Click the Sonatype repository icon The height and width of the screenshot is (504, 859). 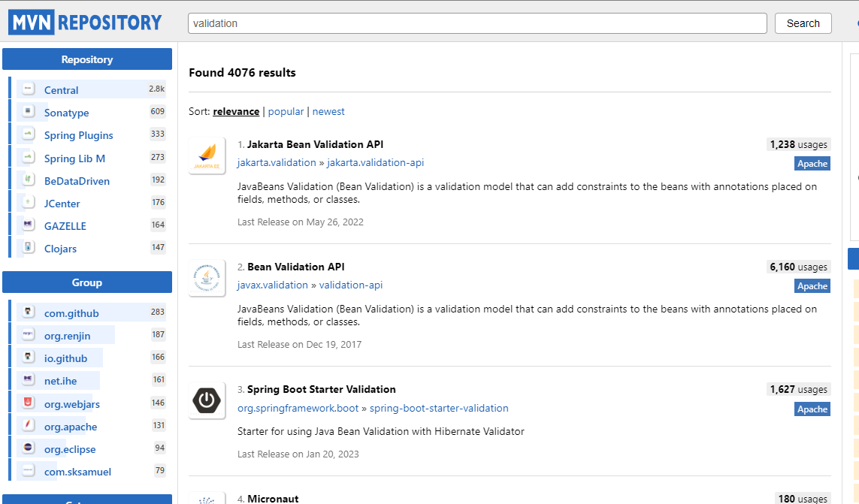pos(29,111)
